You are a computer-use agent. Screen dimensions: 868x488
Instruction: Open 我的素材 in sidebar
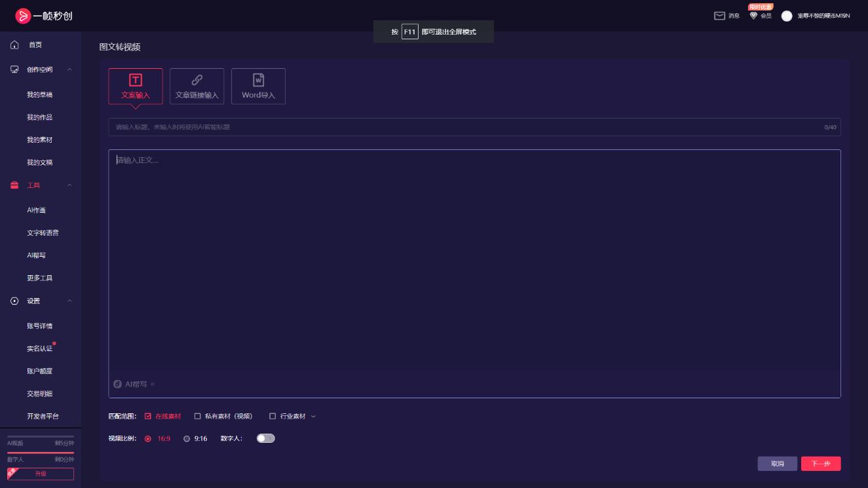click(x=39, y=140)
